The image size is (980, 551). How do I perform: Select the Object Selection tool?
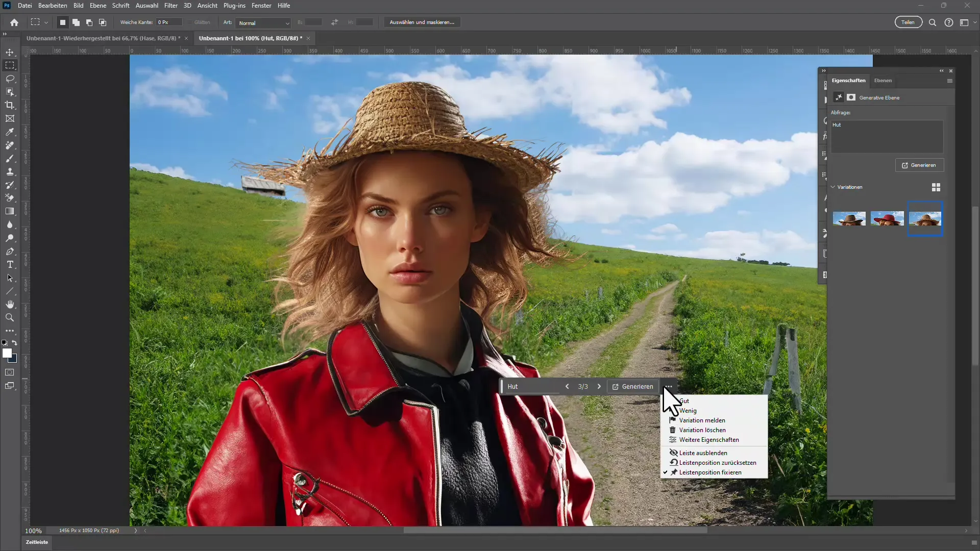pyautogui.click(x=10, y=92)
